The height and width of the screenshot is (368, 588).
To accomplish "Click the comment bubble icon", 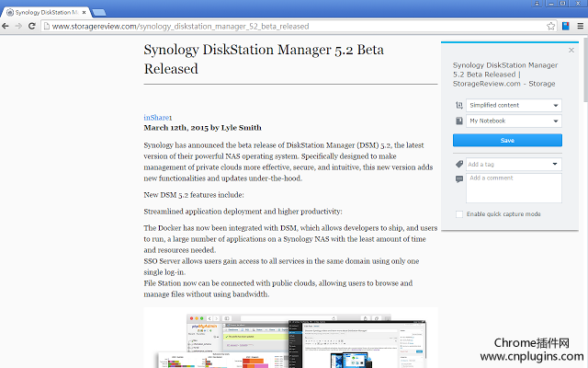I will click(x=459, y=179).
